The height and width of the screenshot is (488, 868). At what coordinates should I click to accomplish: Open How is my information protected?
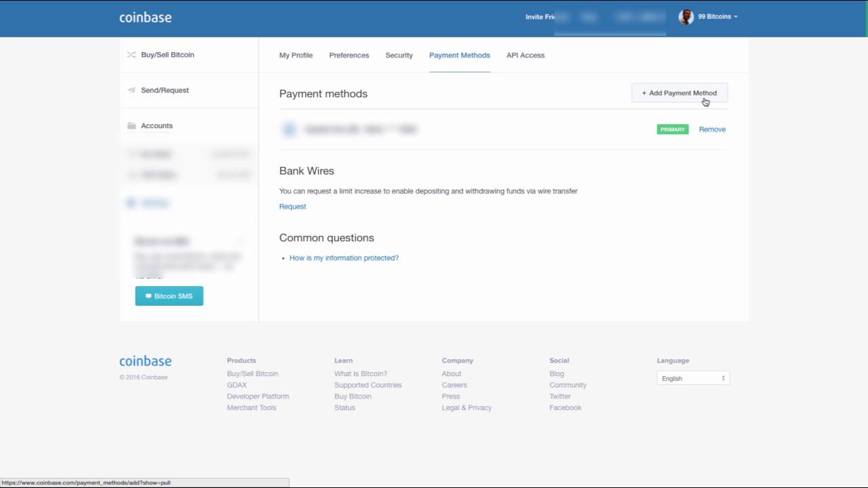[x=344, y=258]
